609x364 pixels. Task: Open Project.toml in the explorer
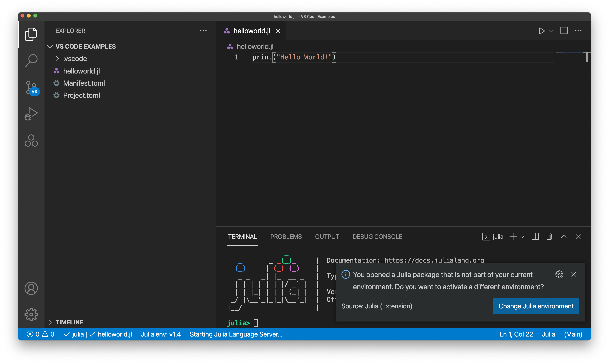click(81, 95)
